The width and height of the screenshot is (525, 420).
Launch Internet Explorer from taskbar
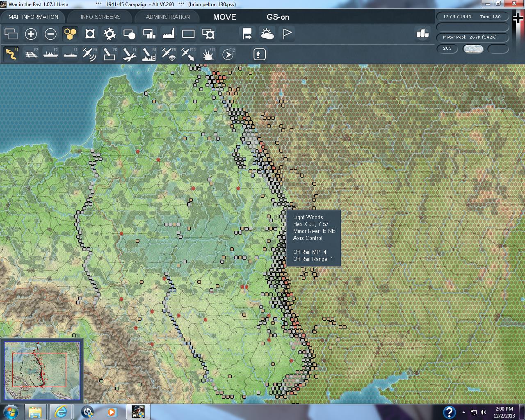(x=61, y=412)
